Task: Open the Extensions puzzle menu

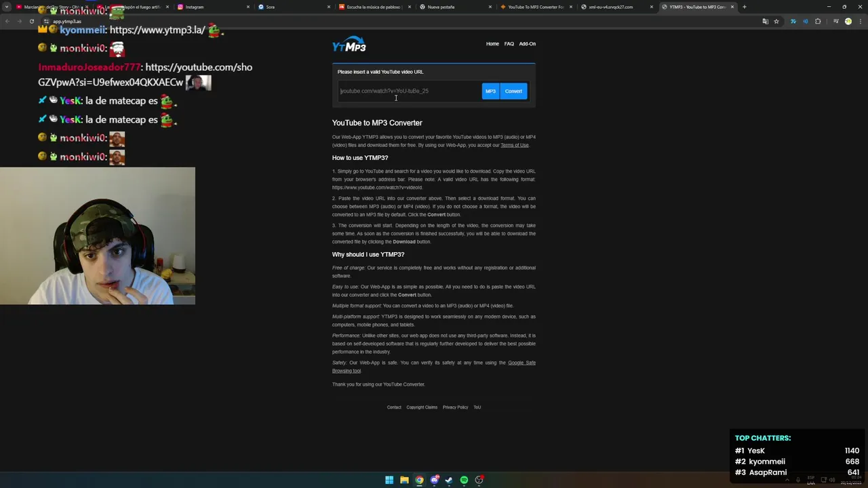Action: (x=818, y=21)
